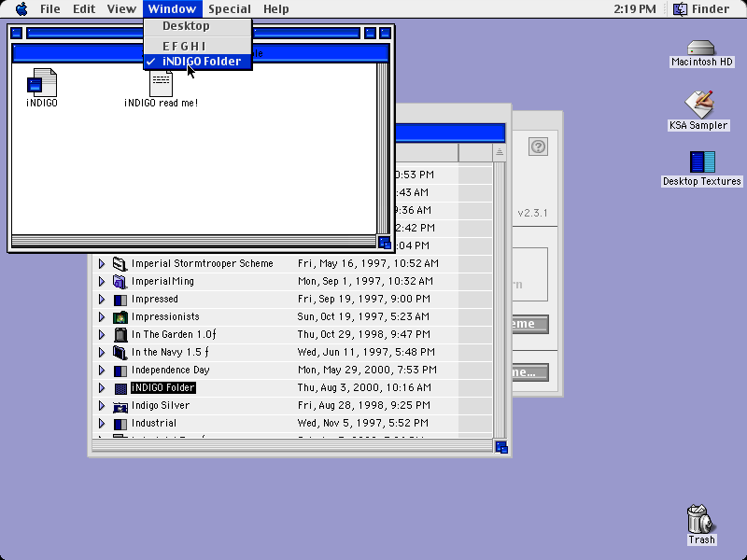
Task: Toggle sort order button in list window
Action: pyautogui.click(x=499, y=152)
